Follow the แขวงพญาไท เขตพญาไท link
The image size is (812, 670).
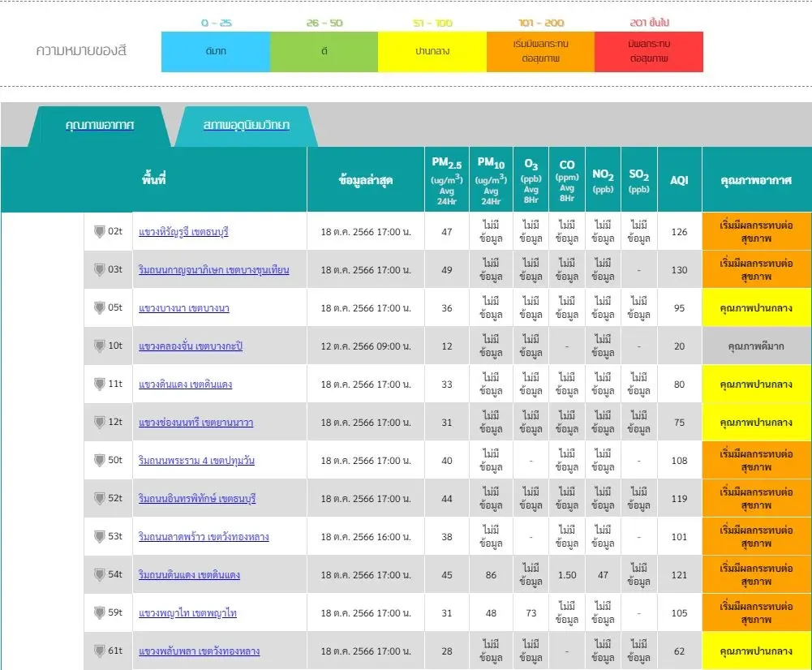click(x=187, y=613)
